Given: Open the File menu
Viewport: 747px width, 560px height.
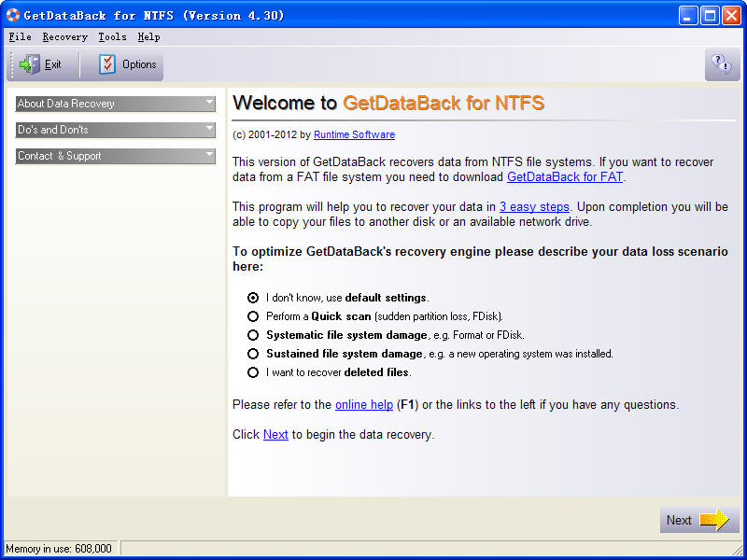Looking at the screenshot, I should coord(20,37).
